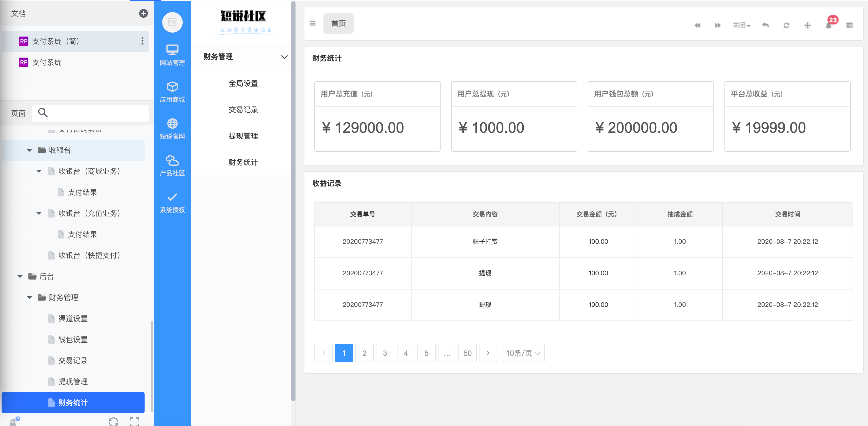Image resolution: width=868 pixels, height=426 pixels.
Task: Click the rewind double-left arrow icon
Action: [x=697, y=25]
